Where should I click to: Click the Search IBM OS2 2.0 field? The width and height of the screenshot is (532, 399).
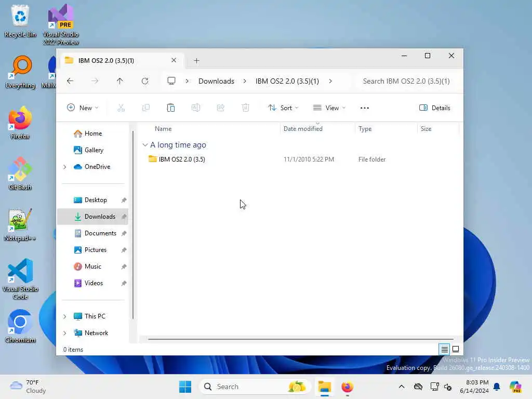406,81
